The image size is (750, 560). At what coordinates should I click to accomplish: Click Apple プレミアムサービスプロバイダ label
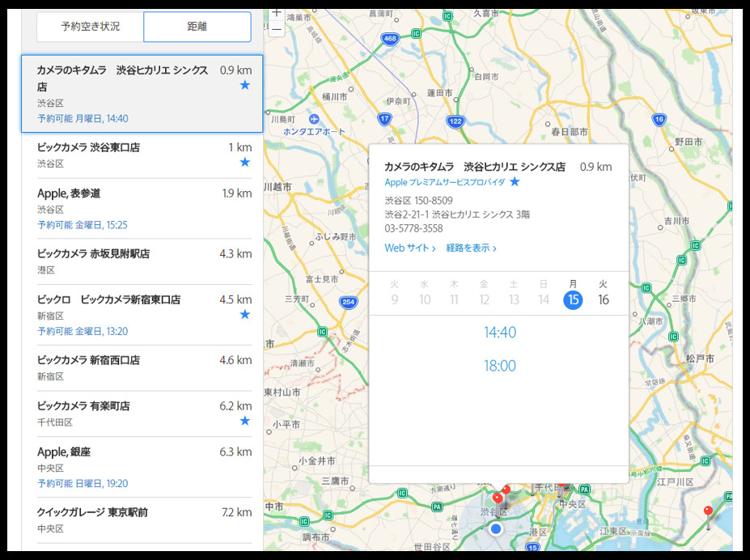pyautogui.click(x=444, y=182)
